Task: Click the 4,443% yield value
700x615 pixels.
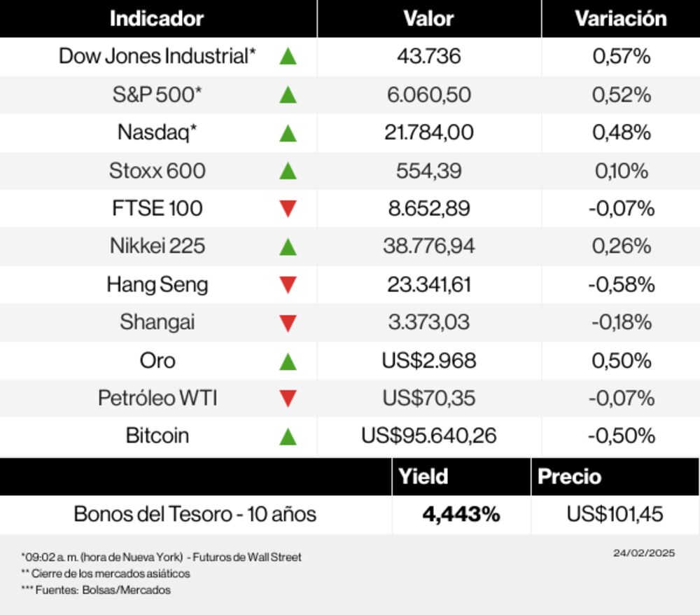Action: point(461,515)
